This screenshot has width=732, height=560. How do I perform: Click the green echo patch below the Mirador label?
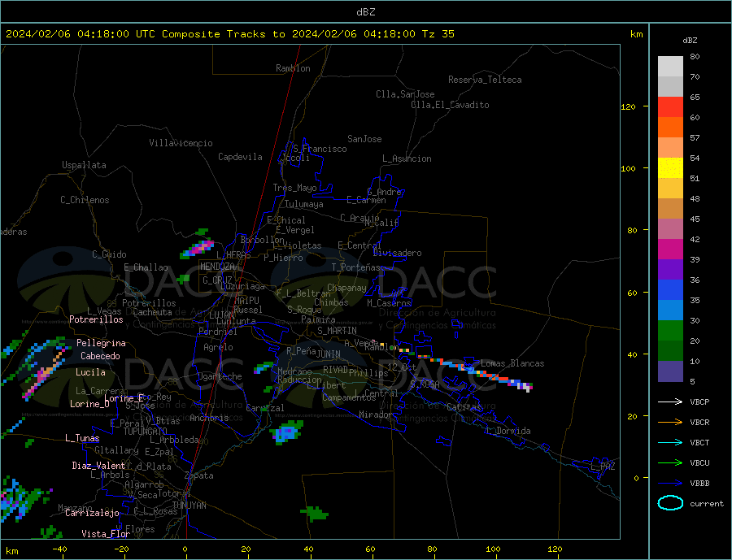[x=314, y=514]
